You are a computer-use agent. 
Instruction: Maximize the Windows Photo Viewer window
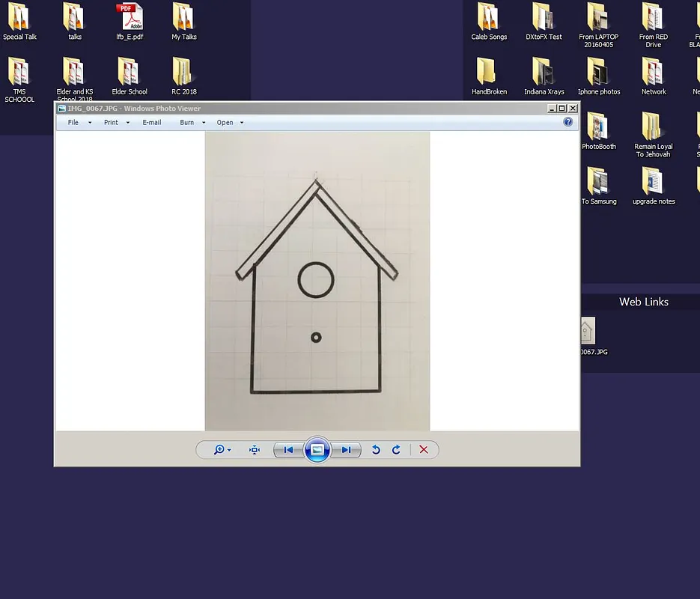coord(562,108)
